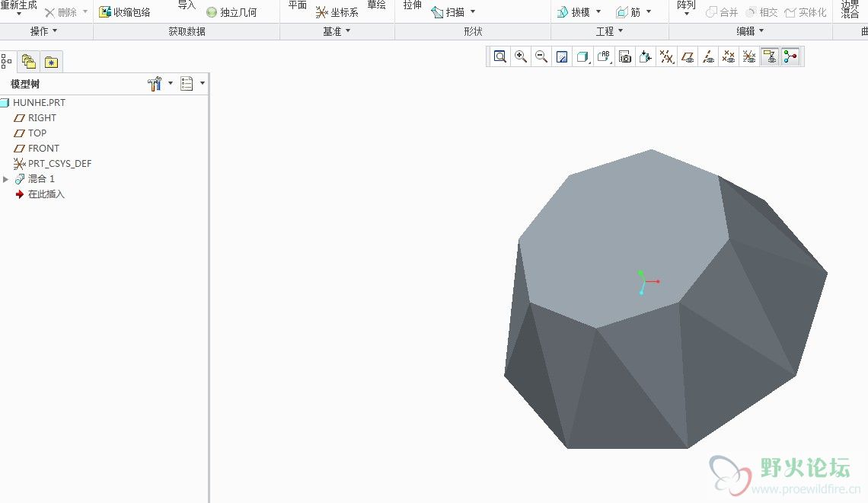Toggle datum axis display
This screenshot has width=868, height=503.
708,56
